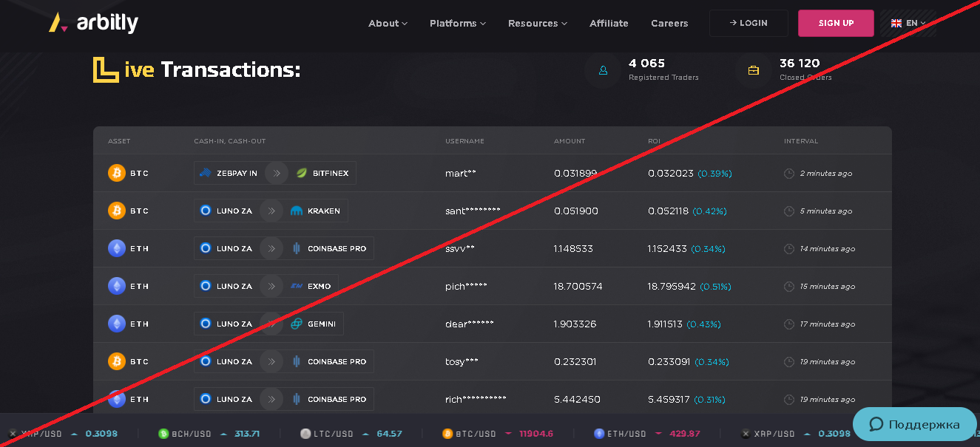Click the BCH/USD price "313.71"

(x=247, y=434)
